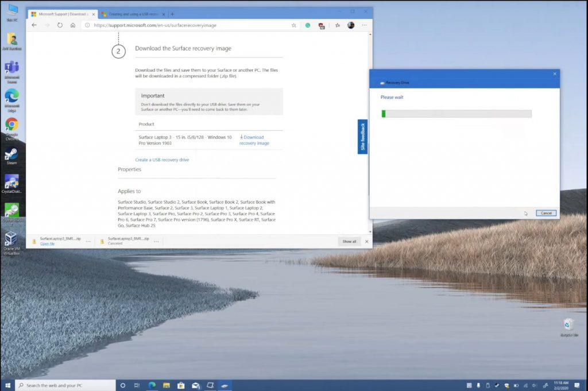588x391 pixels.
Task: Click the Search the web and your PC box
Action: click(65, 385)
